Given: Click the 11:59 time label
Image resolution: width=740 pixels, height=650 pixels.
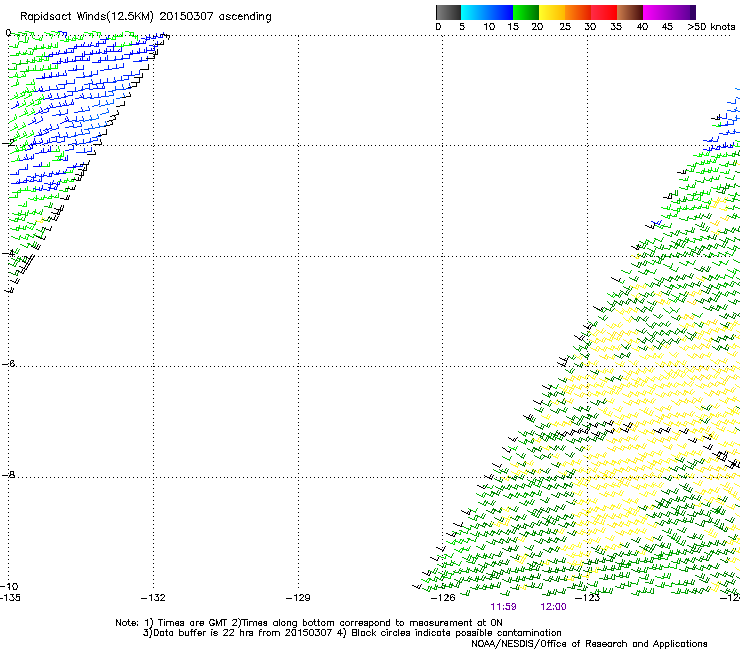Looking at the screenshot, I should pos(503,607).
